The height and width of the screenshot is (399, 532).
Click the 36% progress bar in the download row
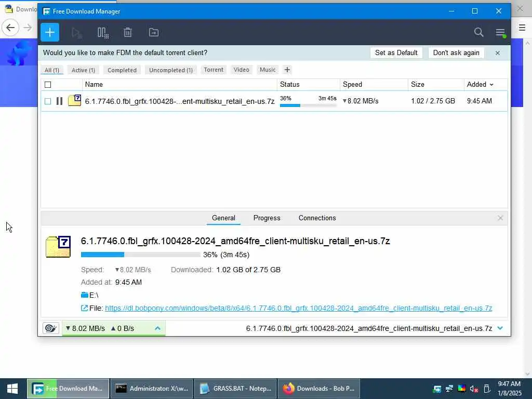pyautogui.click(x=308, y=105)
